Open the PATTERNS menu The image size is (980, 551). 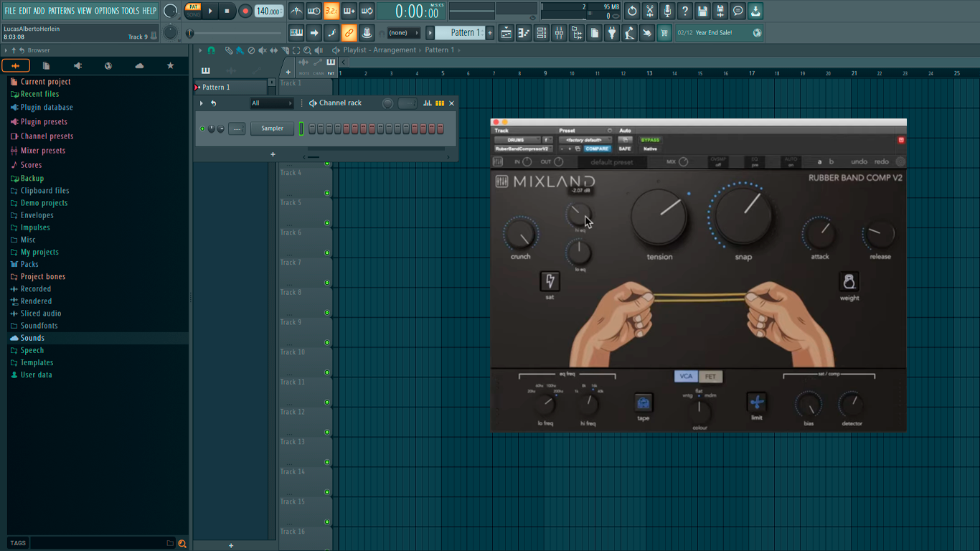tap(61, 11)
